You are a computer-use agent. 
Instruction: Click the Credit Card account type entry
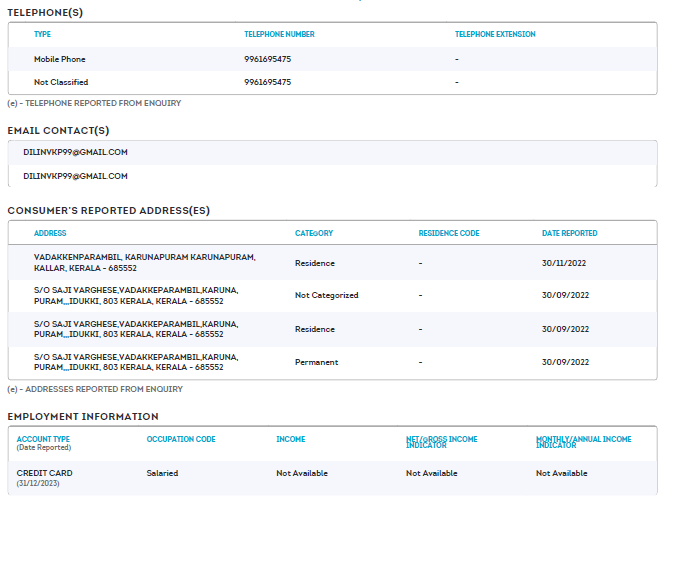pyautogui.click(x=45, y=473)
